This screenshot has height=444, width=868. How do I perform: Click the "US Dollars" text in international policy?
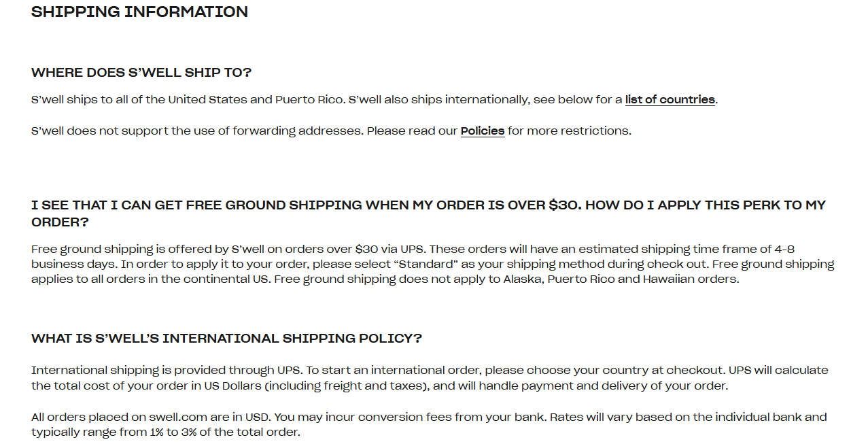pos(232,386)
